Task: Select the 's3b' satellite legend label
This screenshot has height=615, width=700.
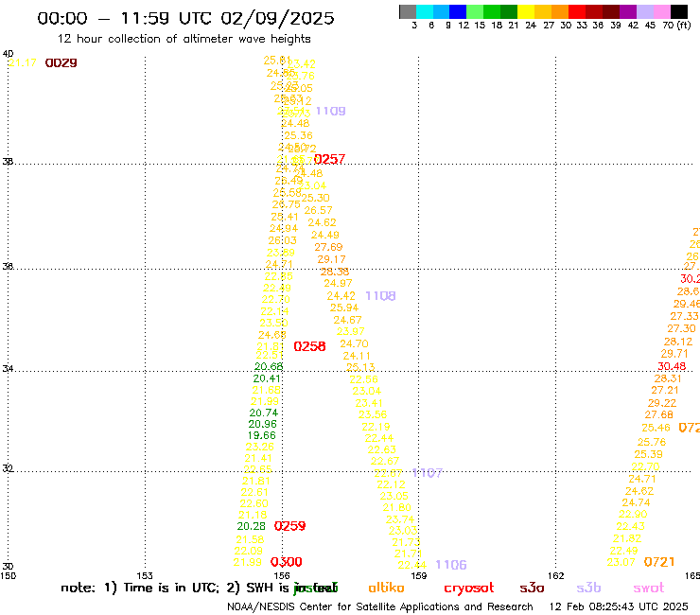Action: click(588, 588)
